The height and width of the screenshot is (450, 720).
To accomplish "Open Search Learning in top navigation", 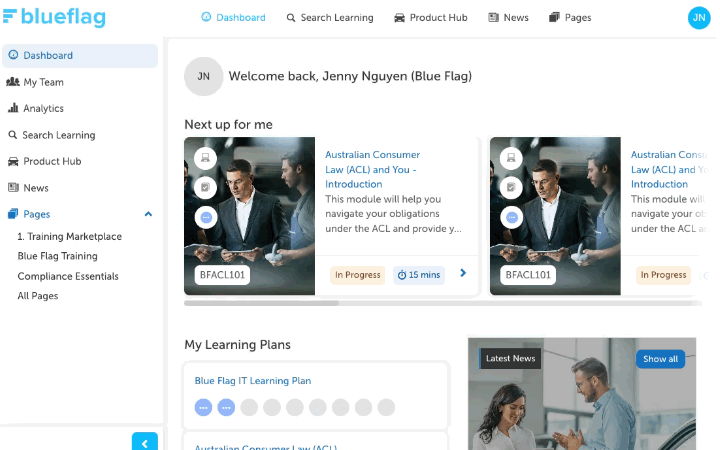I will click(330, 17).
